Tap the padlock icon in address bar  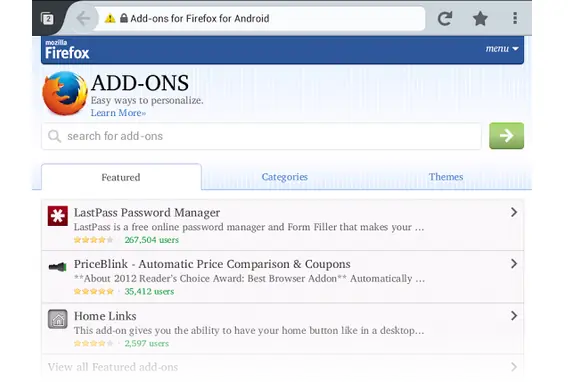click(x=124, y=18)
